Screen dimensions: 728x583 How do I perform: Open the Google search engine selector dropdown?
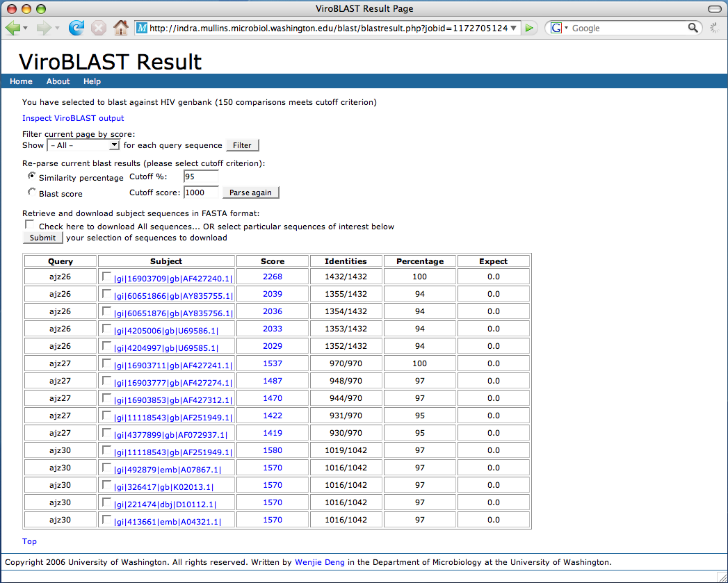559,28
